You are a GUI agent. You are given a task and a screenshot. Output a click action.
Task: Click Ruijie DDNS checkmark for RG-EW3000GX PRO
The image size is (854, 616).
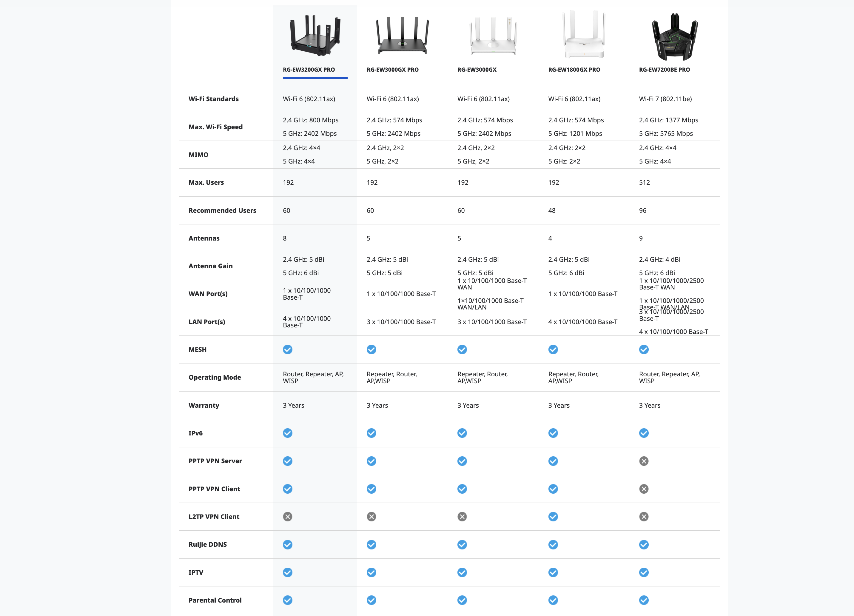[371, 544]
